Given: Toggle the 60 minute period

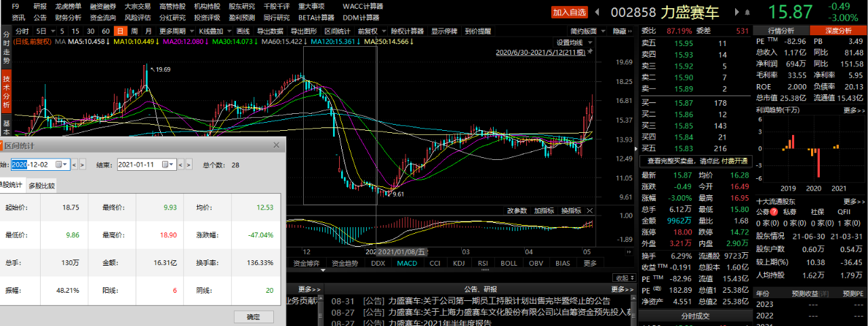Looking at the screenshot, I should pyautogui.click(x=105, y=31).
